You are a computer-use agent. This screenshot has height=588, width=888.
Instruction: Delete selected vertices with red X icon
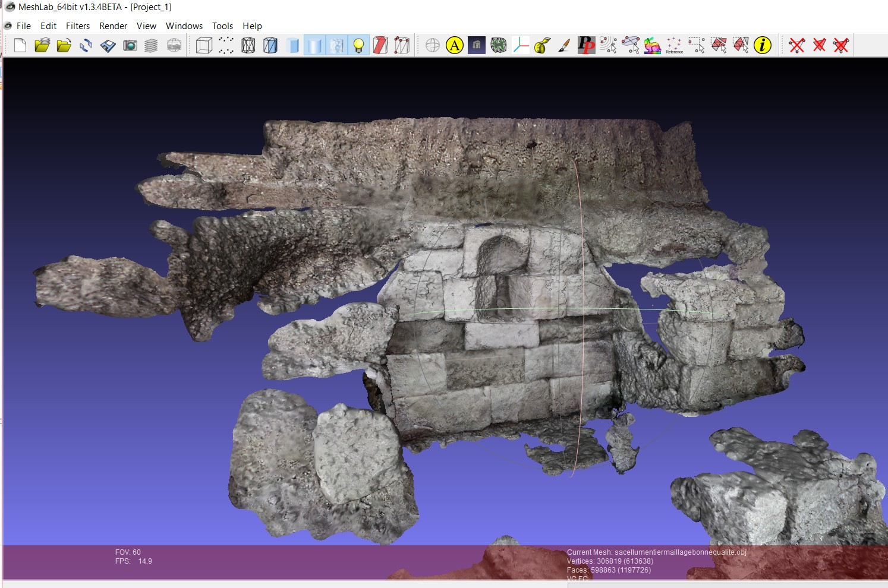[797, 45]
